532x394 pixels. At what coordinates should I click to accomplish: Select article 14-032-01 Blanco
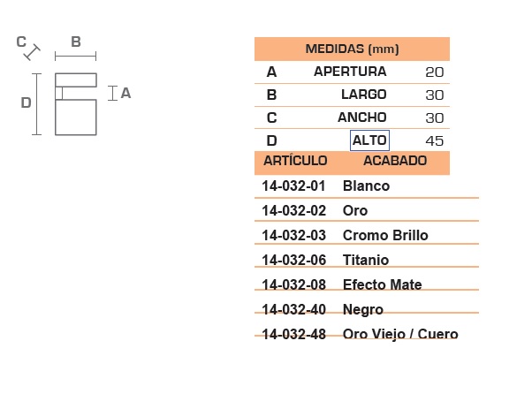[367, 186]
